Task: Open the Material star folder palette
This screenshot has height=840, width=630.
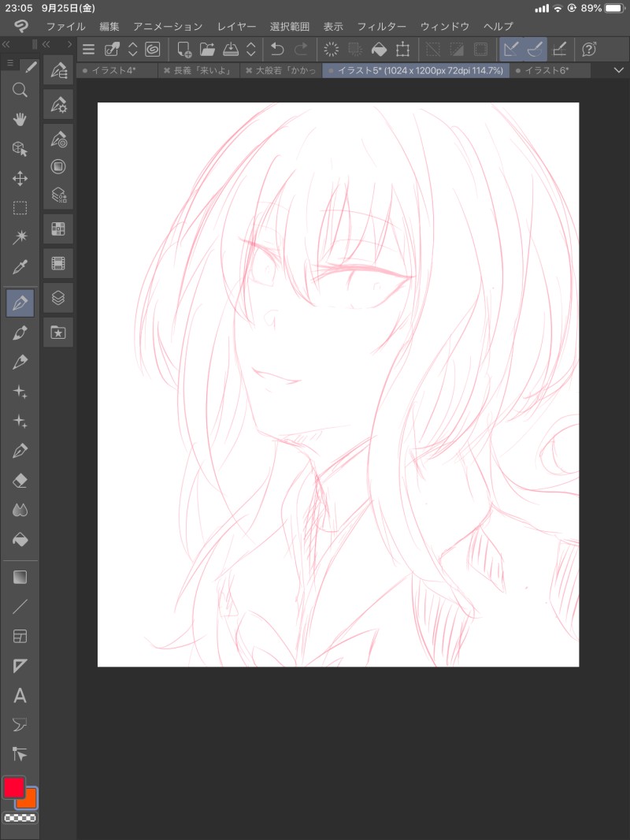Action: 57,333
